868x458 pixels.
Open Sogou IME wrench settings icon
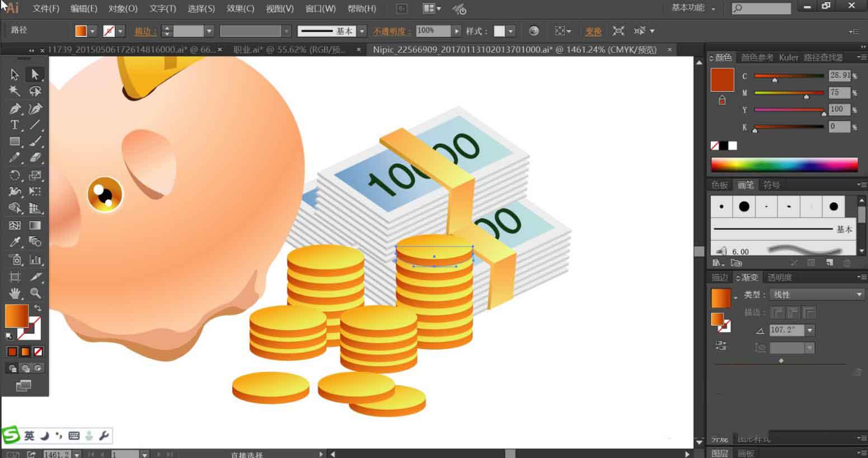(104, 436)
